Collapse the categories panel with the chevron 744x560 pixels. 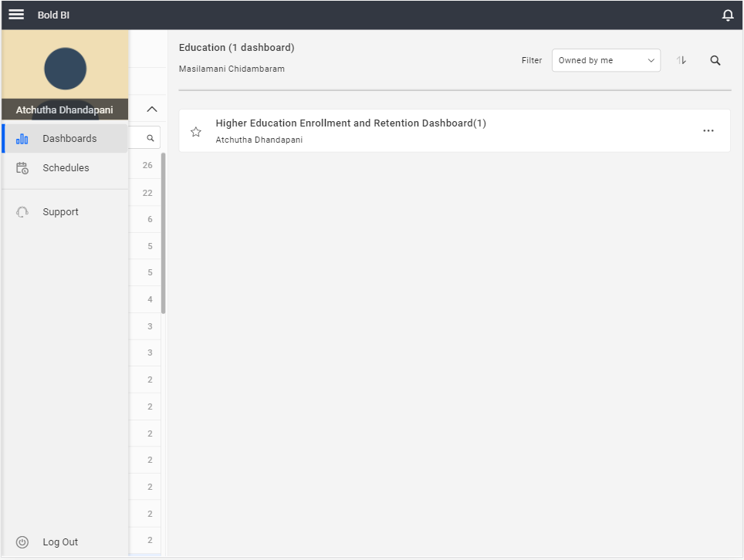pos(151,108)
